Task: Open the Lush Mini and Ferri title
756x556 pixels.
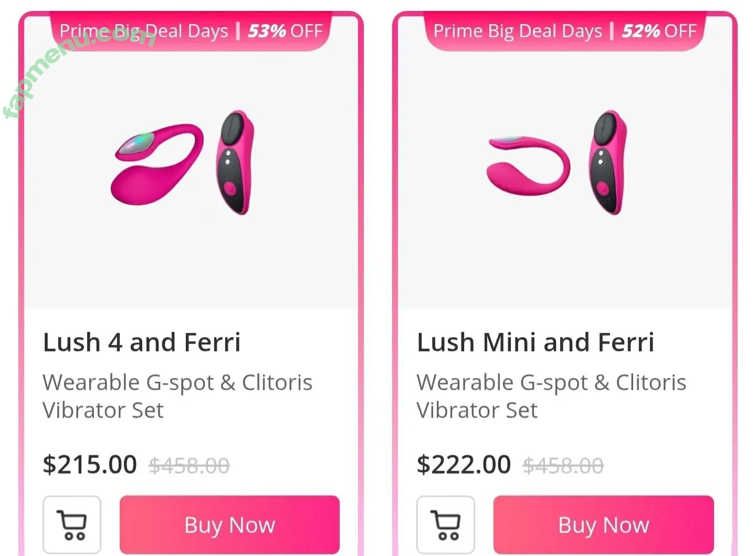Action: tap(535, 343)
